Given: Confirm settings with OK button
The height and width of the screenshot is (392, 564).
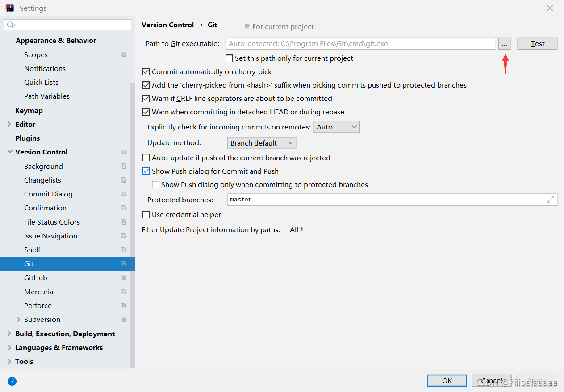Looking at the screenshot, I should coord(447,380).
